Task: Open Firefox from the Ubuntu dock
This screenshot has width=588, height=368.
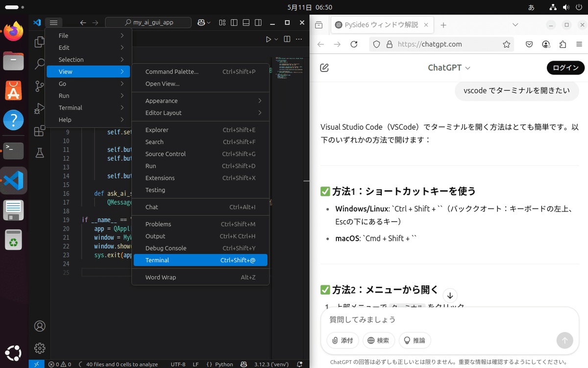Action: 13,31
